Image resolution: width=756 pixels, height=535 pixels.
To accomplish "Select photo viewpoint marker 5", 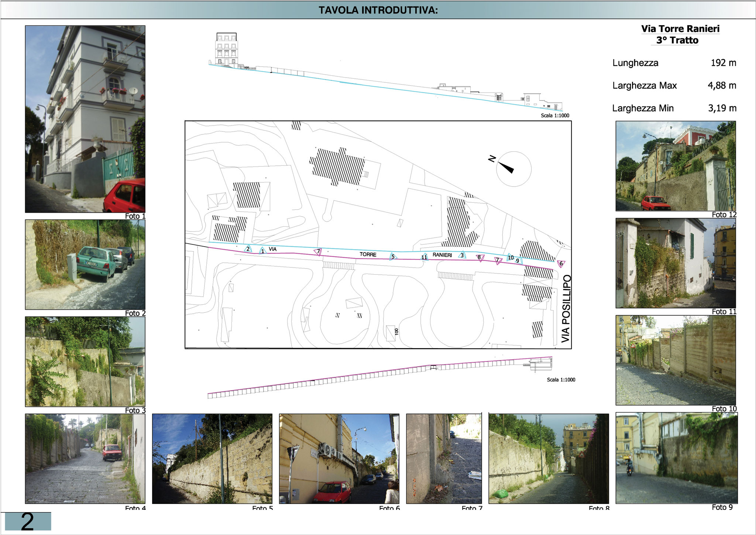I will click(x=393, y=257).
